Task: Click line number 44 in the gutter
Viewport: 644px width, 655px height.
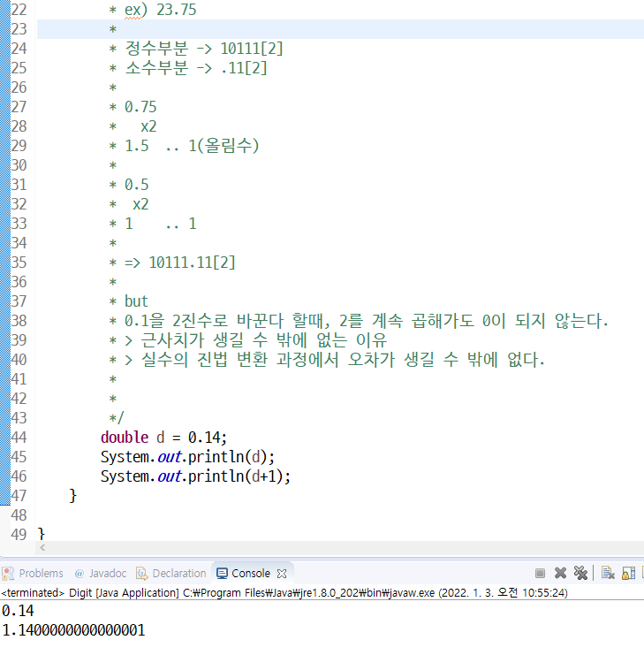Action: (x=19, y=438)
